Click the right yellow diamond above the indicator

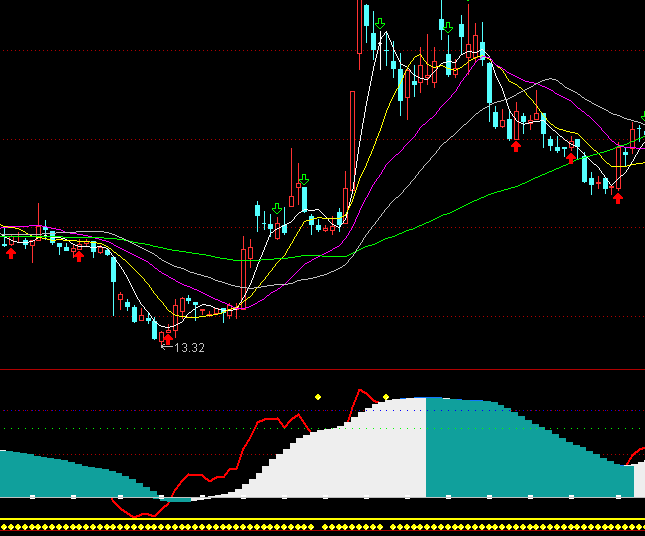click(x=386, y=397)
